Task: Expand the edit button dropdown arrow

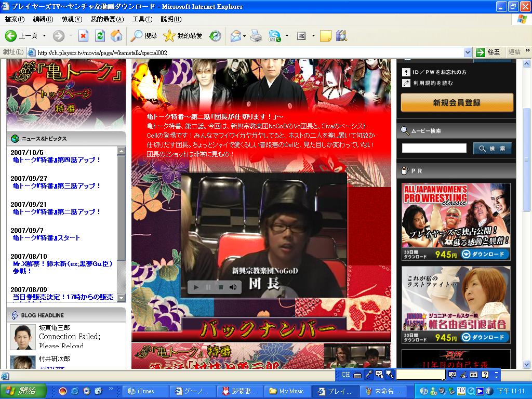Action: [313, 36]
